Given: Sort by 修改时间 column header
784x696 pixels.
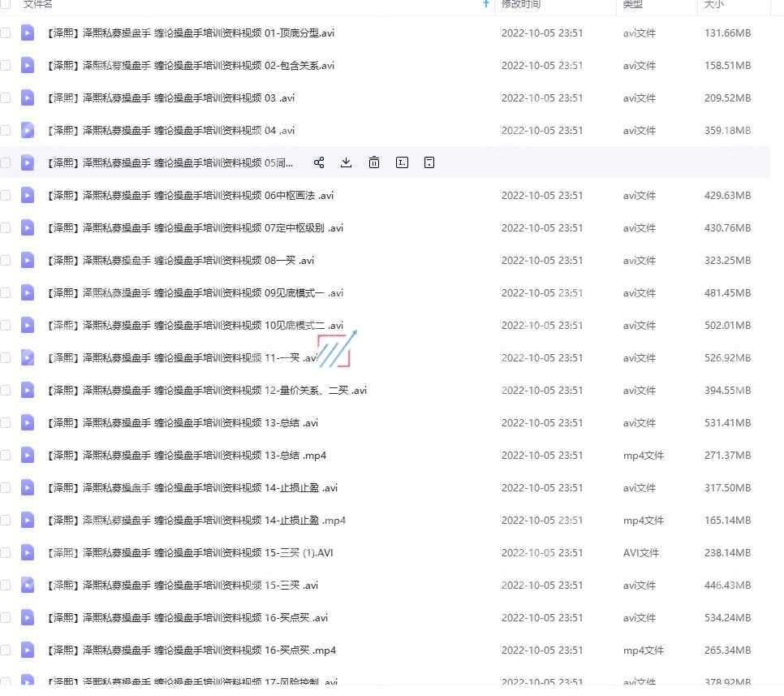Looking at the screenshot, I should click(521, 4).
